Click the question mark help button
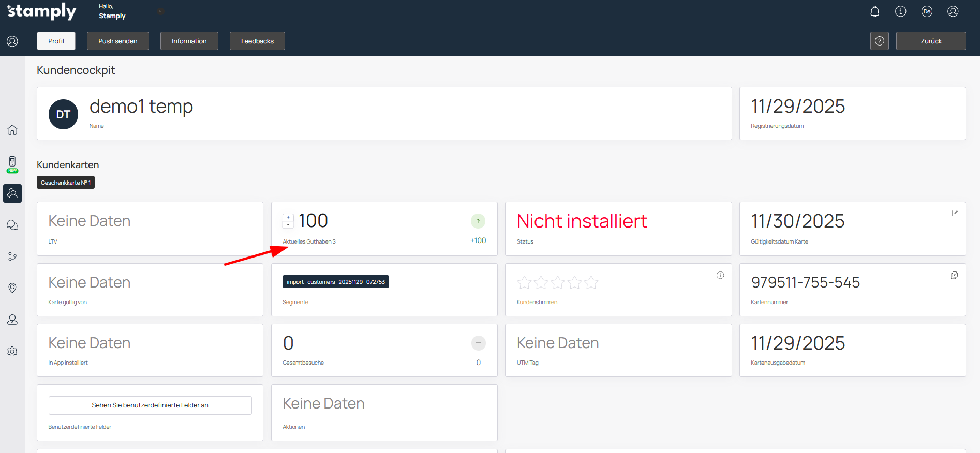The height and width of the screenshot is (453, 980). pos(879,41)
